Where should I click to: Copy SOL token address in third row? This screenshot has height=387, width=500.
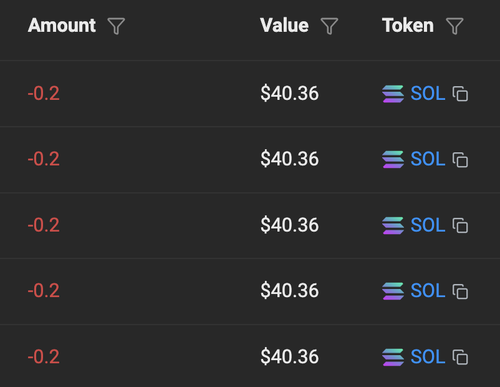[460, 225]
